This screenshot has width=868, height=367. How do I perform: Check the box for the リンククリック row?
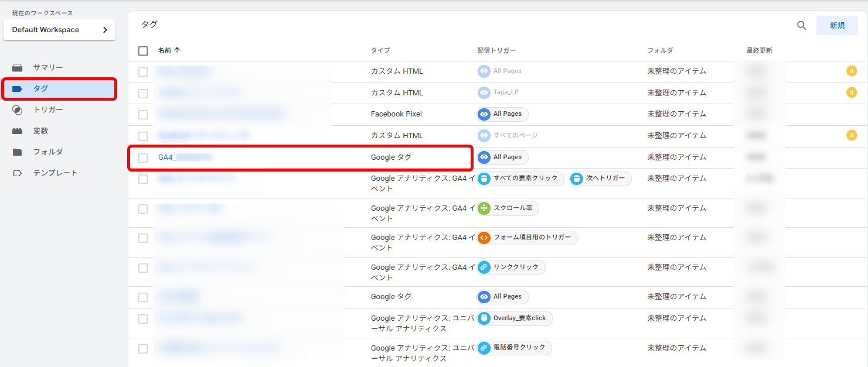[x=143, y=268]
